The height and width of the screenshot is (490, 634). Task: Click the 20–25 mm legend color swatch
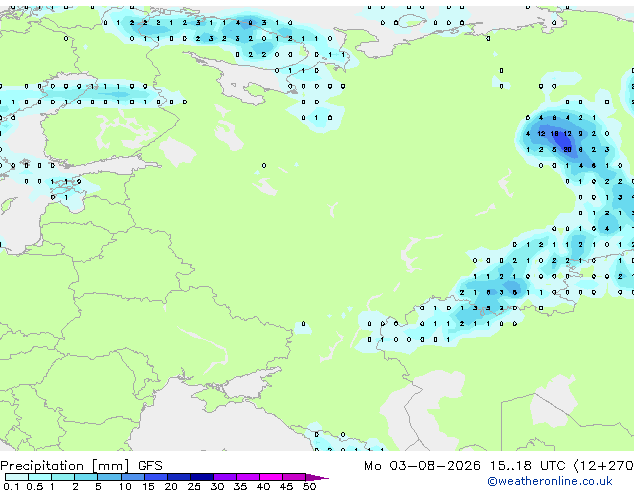coord(178,477)
